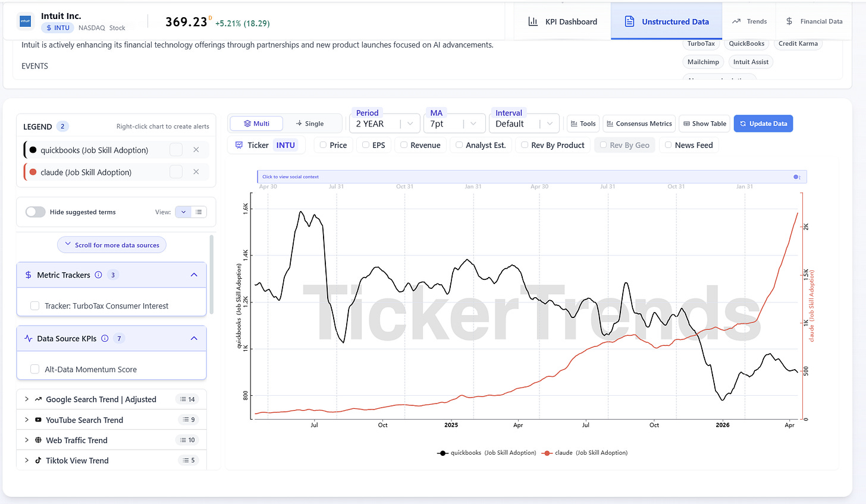
Task: Click the INTU ticker badge under Intuit Inc.
Action: point(58,28)
